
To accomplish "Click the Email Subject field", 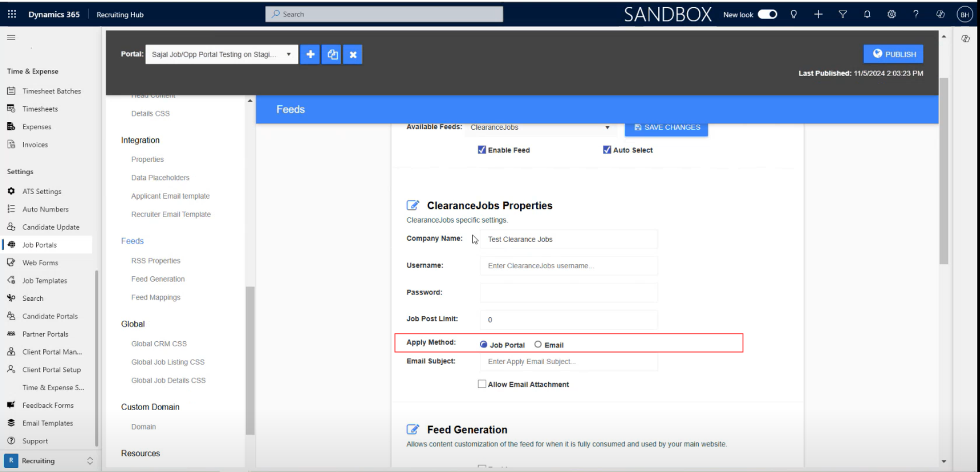I will [569, 361].
